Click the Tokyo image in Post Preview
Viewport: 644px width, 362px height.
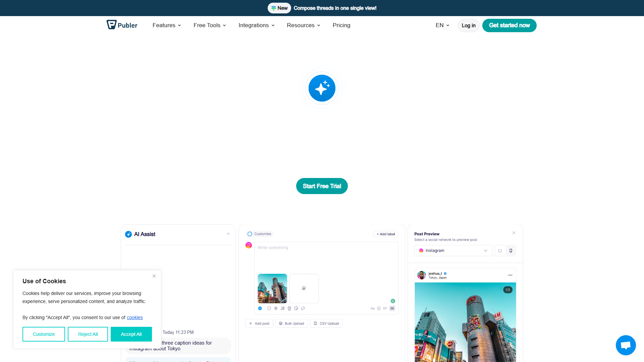pyautogui.click(x=465, y=322)
